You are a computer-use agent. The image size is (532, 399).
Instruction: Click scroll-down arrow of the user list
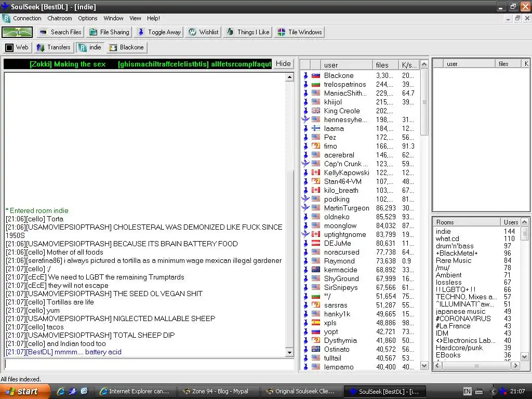(x=424, y=365)
